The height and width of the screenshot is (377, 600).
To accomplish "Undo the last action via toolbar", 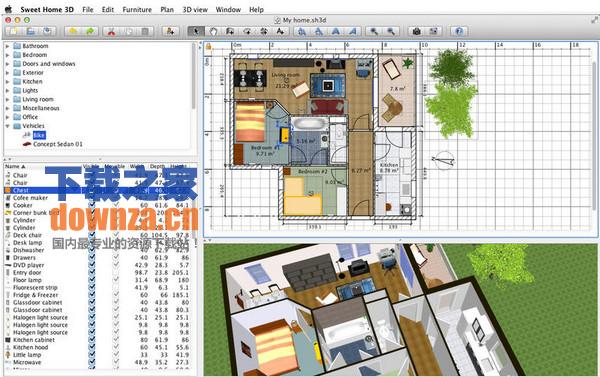I will tap(73, 31).
